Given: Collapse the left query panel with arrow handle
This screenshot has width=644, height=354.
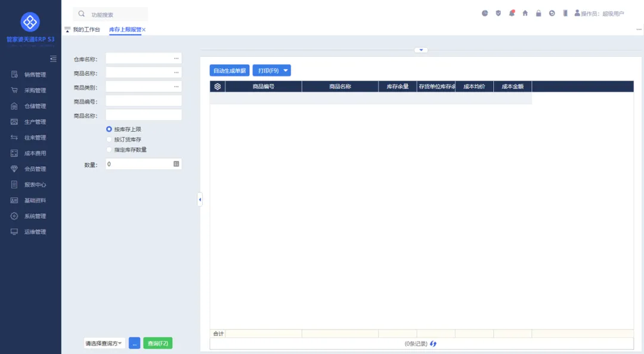Looking at the screenshot, I should (200, 200).
